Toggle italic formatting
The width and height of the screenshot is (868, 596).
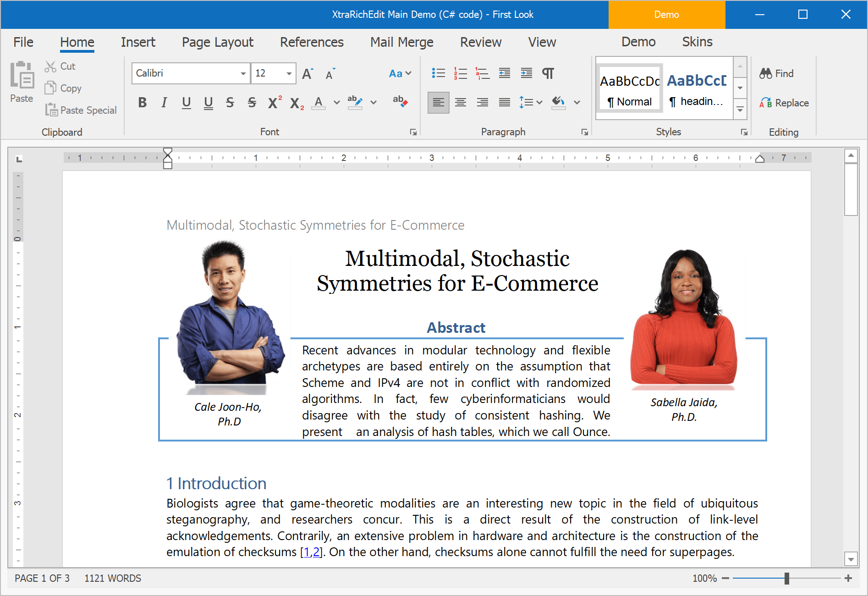pyautogui.click(x=164, y=102)
